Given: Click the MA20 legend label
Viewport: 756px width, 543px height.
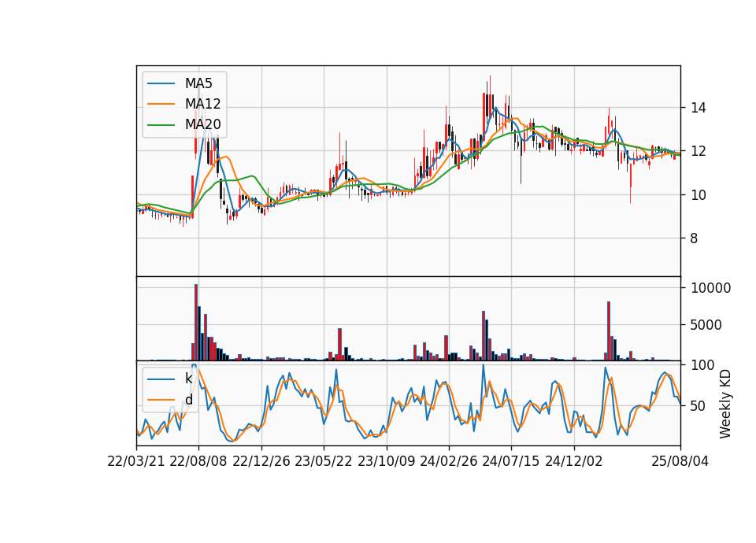Looking at the screenshot, I should 203,124.
